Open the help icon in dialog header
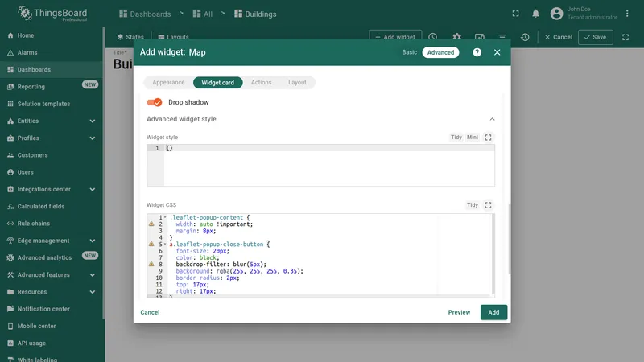 click(x=477, y=52)
